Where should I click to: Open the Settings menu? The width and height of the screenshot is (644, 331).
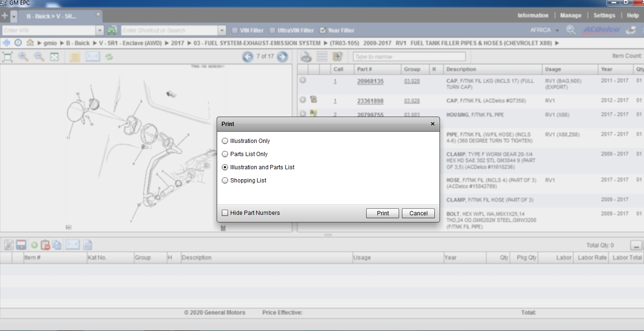tap(604, 16)
